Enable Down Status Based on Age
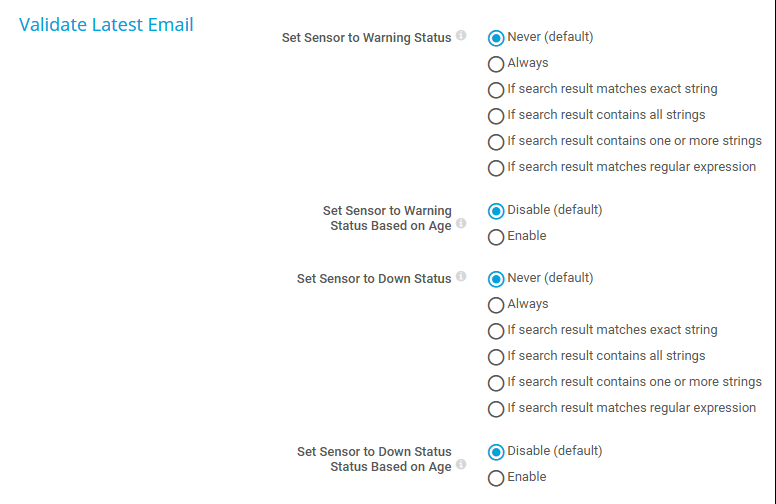The width and height of the screenshot is (776, 504). coord(495,478)
